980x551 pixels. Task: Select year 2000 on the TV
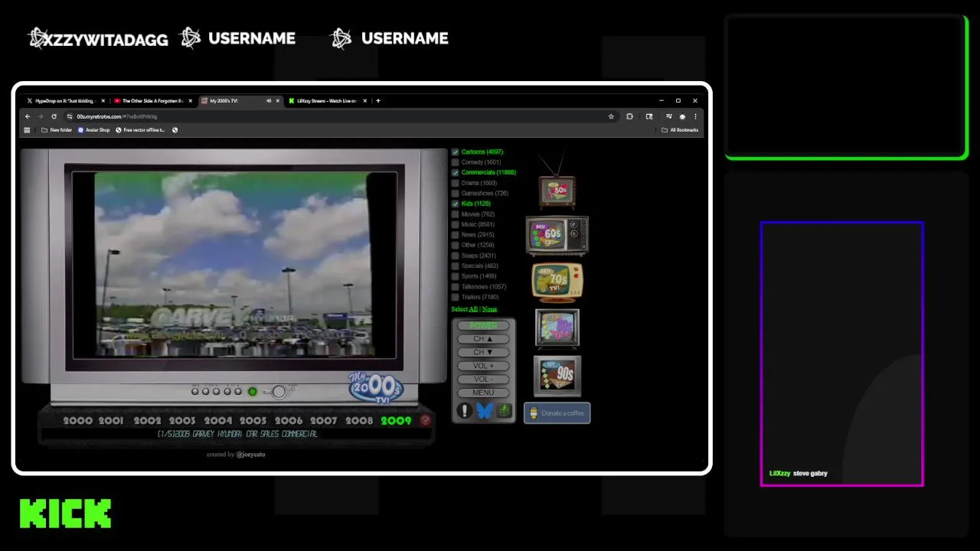[x=77, y=420]
